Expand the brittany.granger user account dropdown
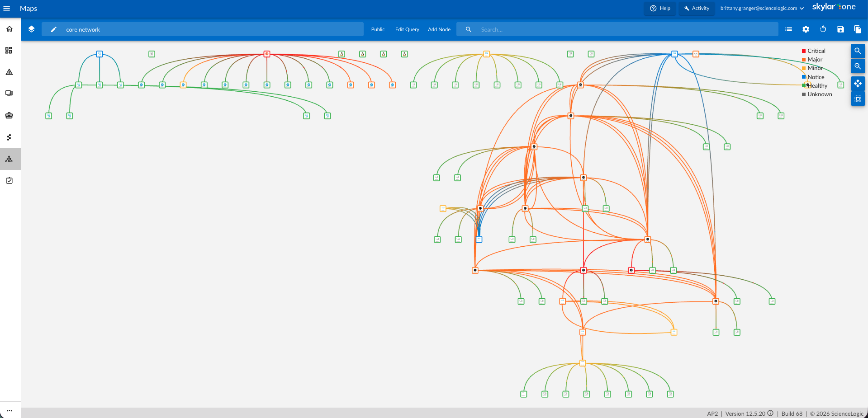This screenshot has height=418, width=868. point(762,8)
